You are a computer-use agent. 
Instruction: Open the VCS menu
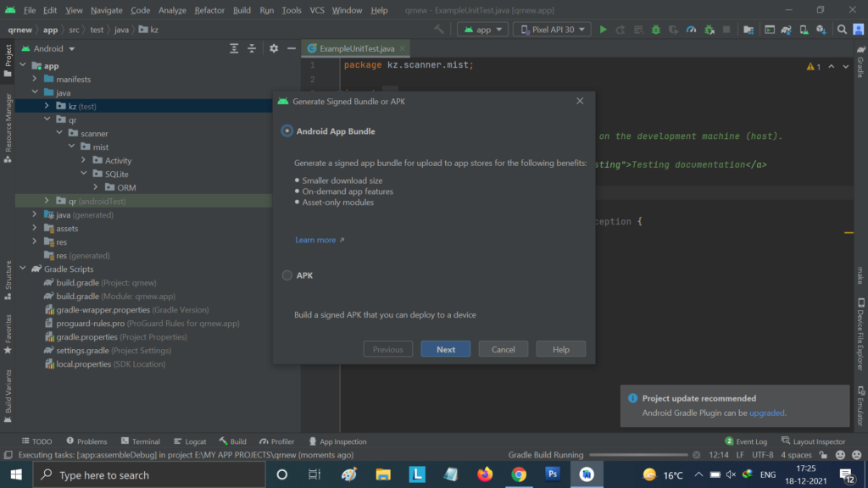coord(317,10)
